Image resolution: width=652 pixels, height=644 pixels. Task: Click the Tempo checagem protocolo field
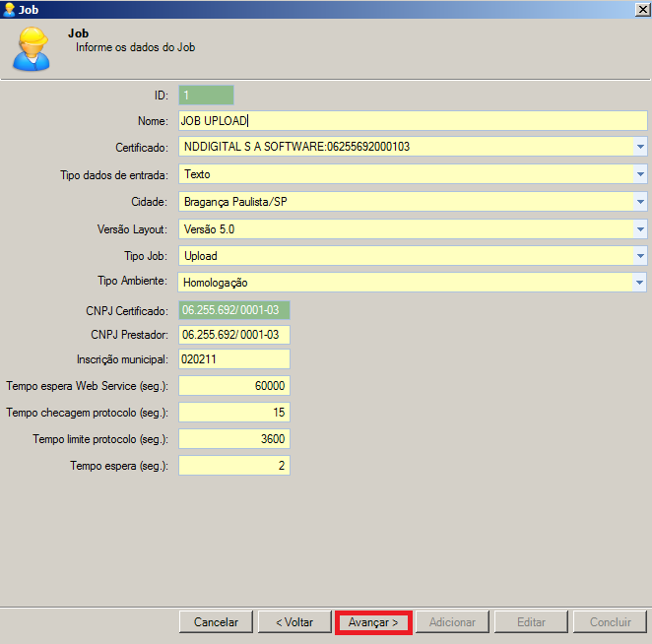tap(233, 413)
